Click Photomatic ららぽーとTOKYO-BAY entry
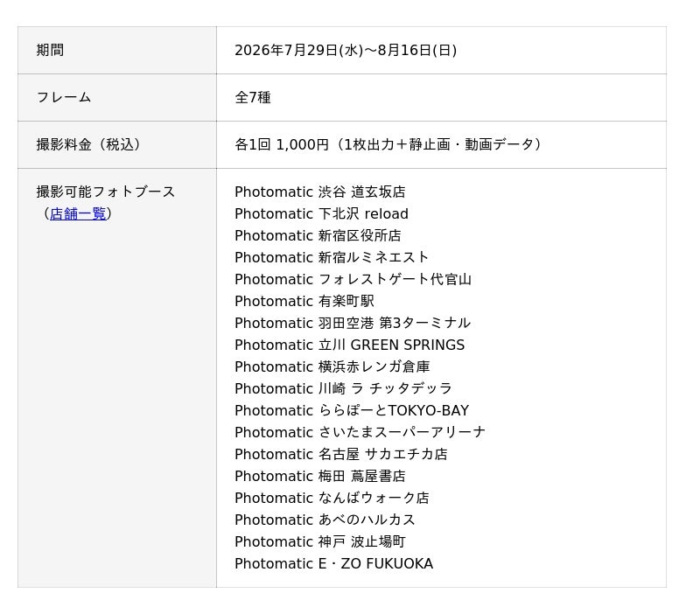This screenshot has height=614, width=700. coord(352,410)
